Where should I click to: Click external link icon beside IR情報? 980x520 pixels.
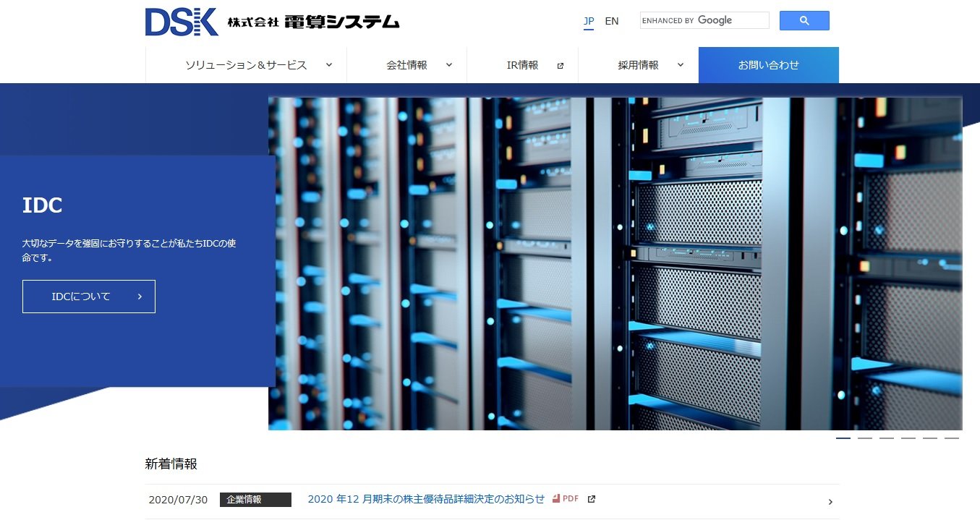click(560, 66)
